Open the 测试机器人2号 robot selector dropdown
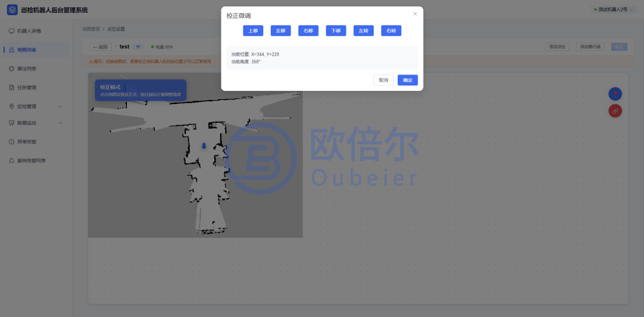The image size is (644, 317). (614, 10)
